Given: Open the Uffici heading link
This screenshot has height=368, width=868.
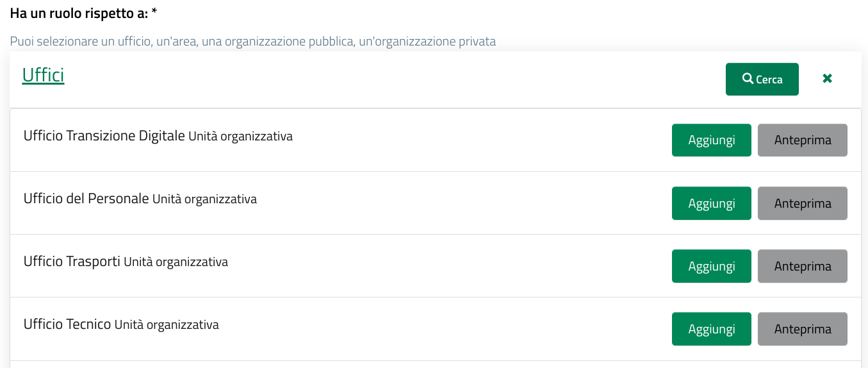Looking at the screenshot, I should pos(43,76).
